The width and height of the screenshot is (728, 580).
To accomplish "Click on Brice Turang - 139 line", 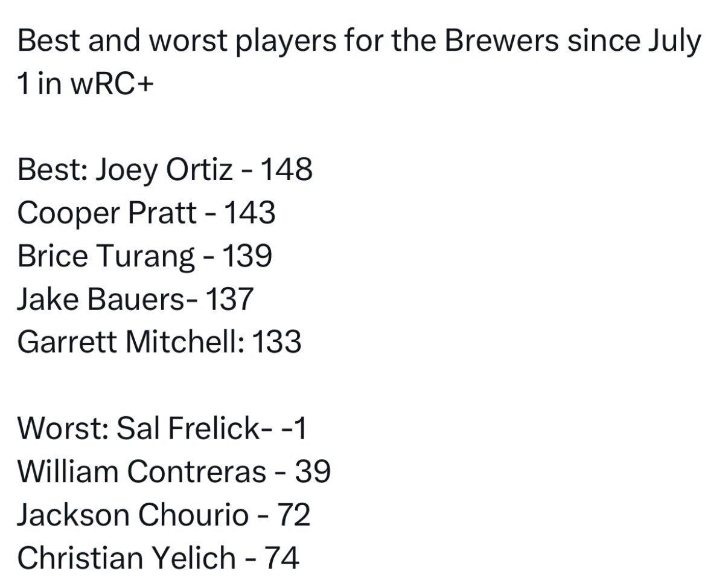I will [x=145, y=256].
